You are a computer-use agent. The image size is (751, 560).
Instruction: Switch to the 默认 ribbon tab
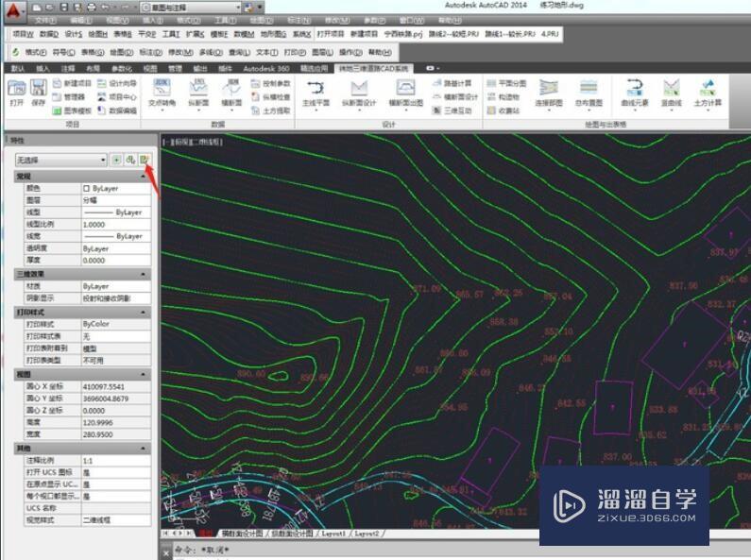point(18,68)
